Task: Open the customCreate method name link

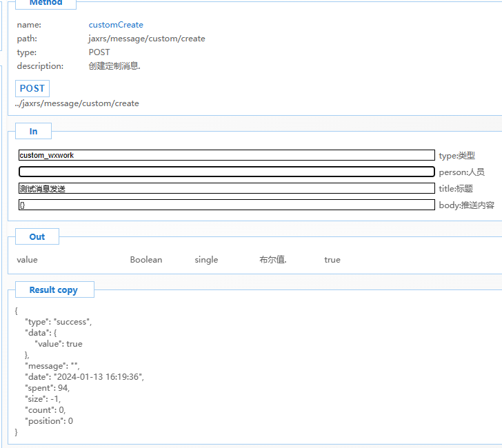Action: click(116, 25)
